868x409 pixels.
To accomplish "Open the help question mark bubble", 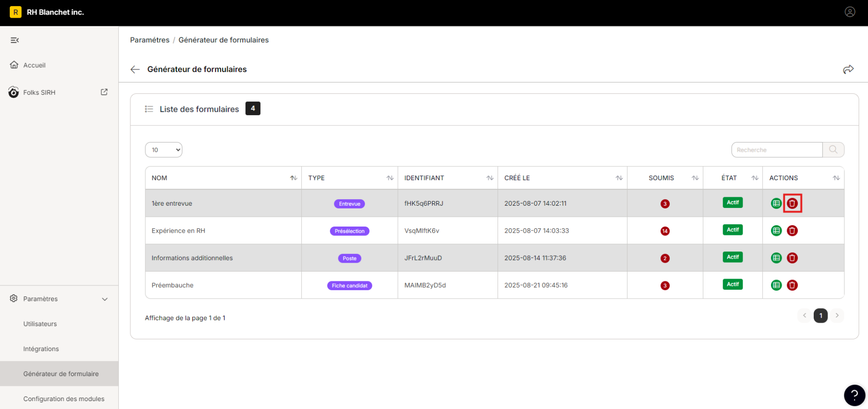I will coord(855,396).
